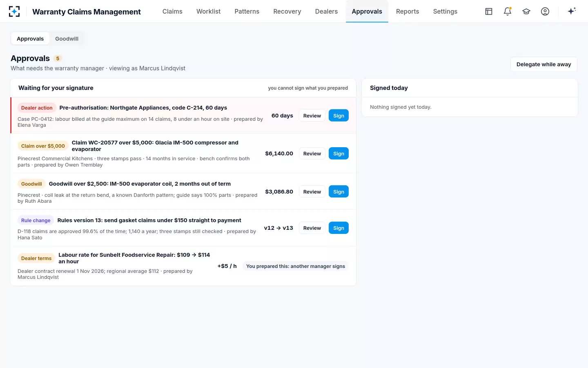Open the user profile icon
This screenshot has height=368, width=588.
(x=545, y=11)
